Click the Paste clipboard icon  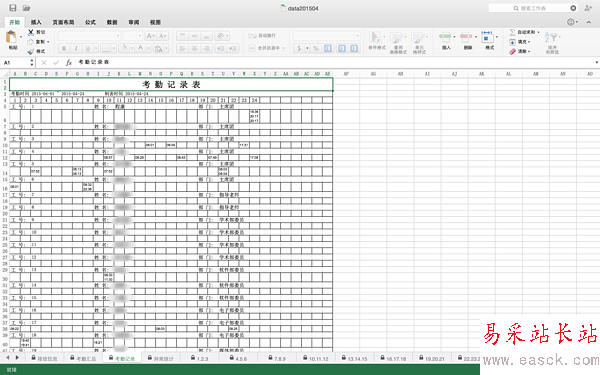(x=11, y=37)
